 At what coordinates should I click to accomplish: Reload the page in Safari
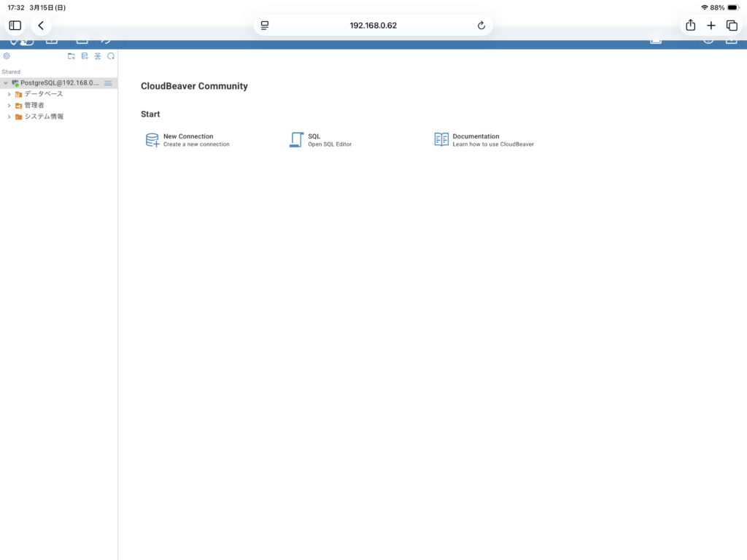pyautogui.click(x=481, y=26)
